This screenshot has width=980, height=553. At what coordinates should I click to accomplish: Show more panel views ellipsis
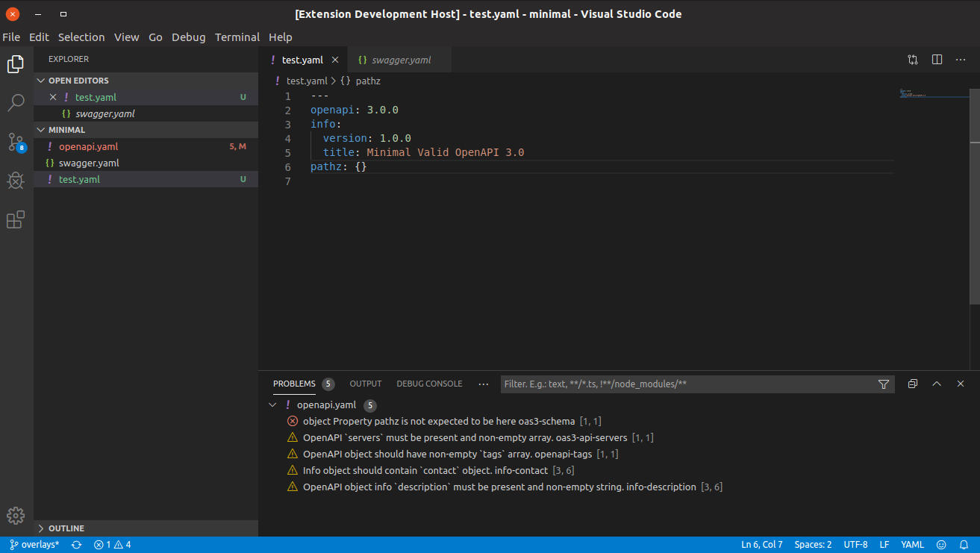(x=484, y=384)
